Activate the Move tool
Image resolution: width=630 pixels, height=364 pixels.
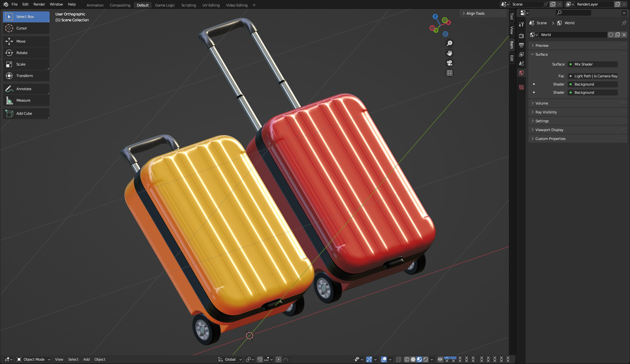pyautogui.click(x=26, y=41)
